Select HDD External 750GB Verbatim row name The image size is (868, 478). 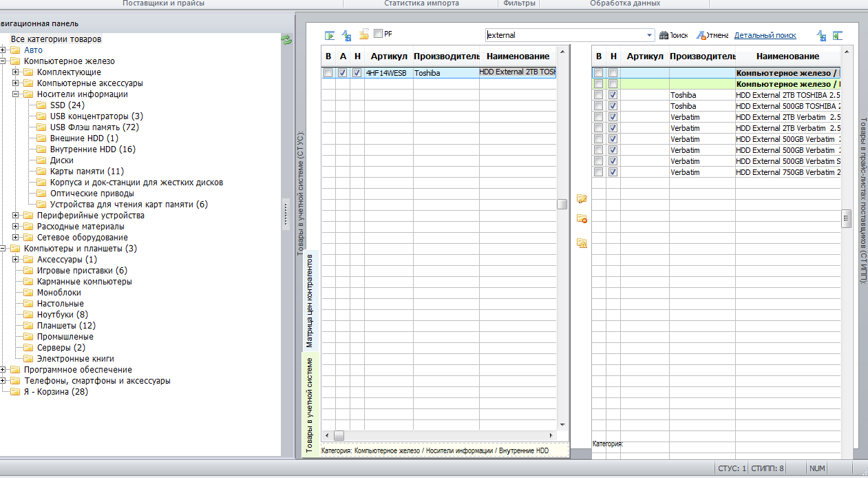(787, 172)
